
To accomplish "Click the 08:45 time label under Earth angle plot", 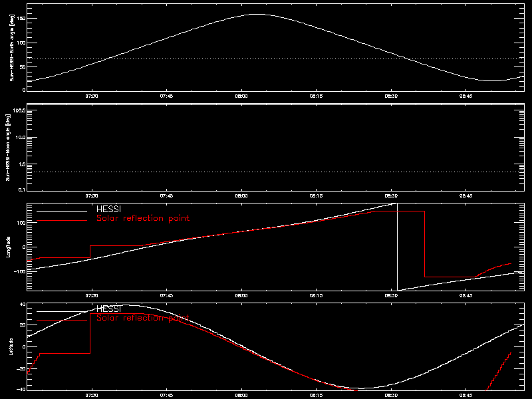I will coord(466,96).
